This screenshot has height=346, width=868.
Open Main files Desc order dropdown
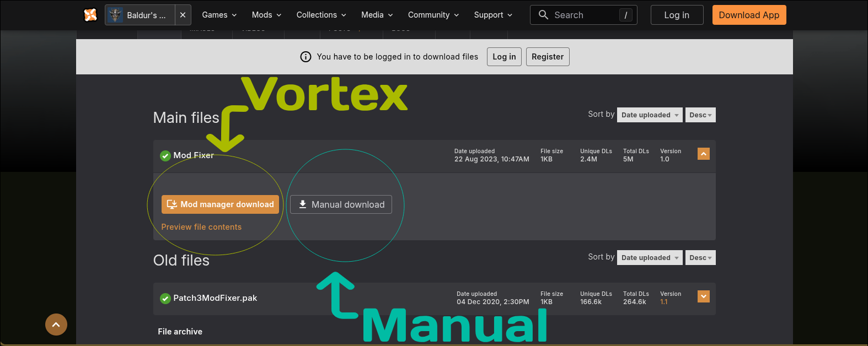point(700,115)
